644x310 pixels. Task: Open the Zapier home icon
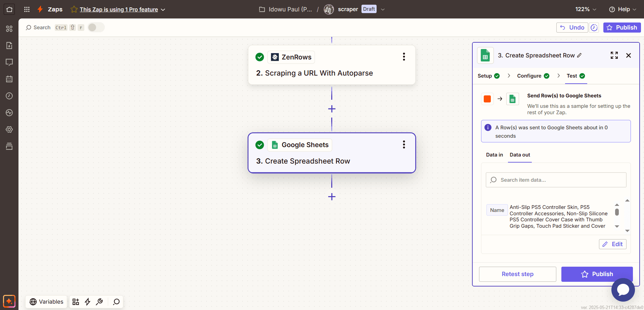click(x=9, y=9)
